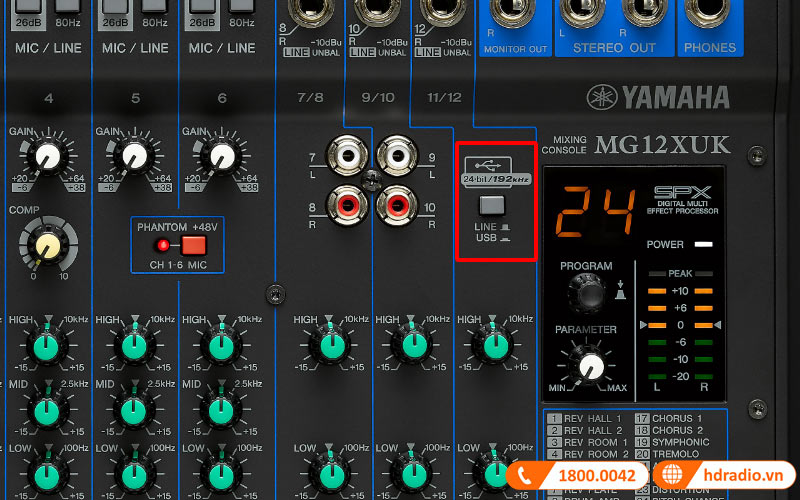Click the channel 11/12 HIGH EQ knob
The height and width of the screenshot is (500, 800).
494,345
